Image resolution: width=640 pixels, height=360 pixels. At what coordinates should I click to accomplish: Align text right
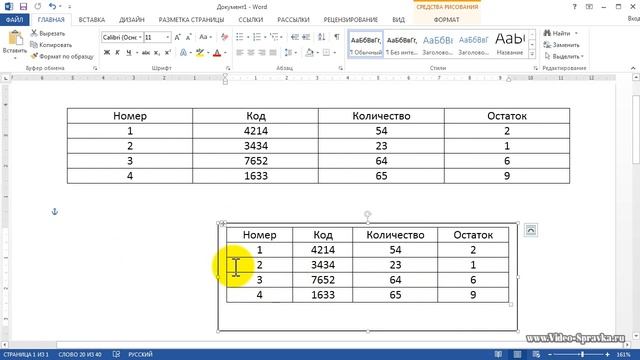point(262,53)
